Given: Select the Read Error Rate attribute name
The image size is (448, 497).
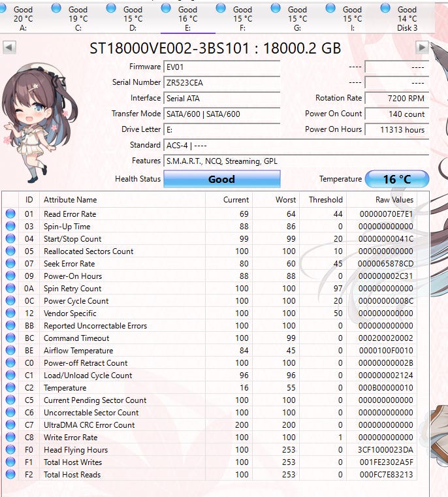Looking at the screenshot, I should 70,214.
